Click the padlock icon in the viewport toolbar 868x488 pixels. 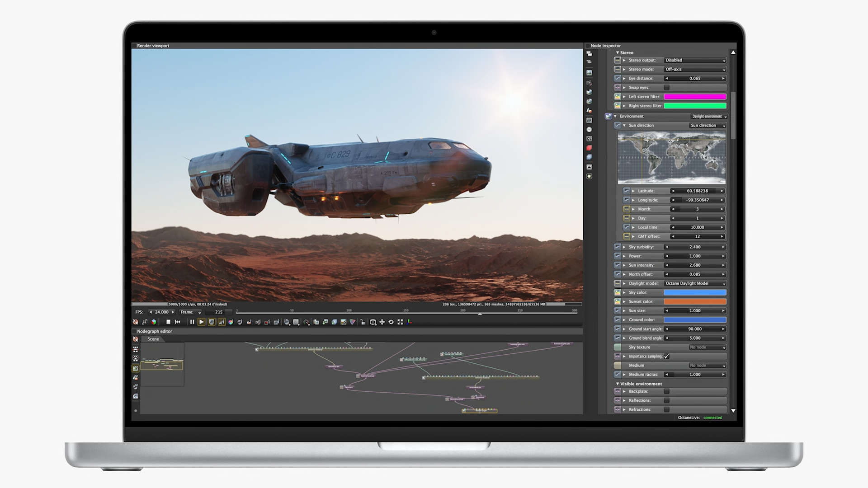(x=364, y=322)
